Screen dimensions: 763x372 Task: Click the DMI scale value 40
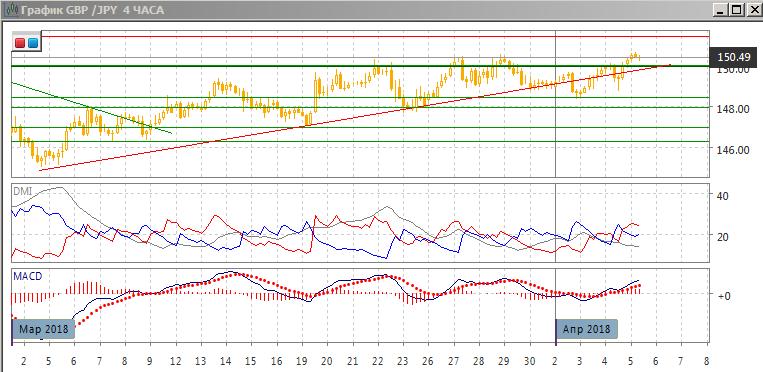click(723, 196)
